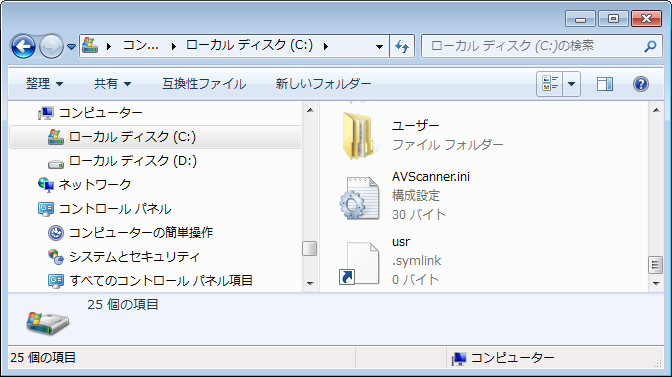Open help with the question mark icon
The width and height of the screenshot is (672, 377).
[641, 84]
